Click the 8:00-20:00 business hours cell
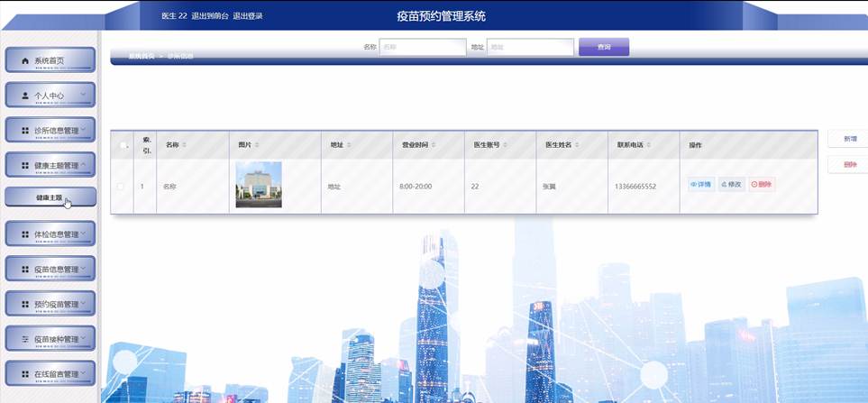 pyautogui.click(x=416, y=187)
